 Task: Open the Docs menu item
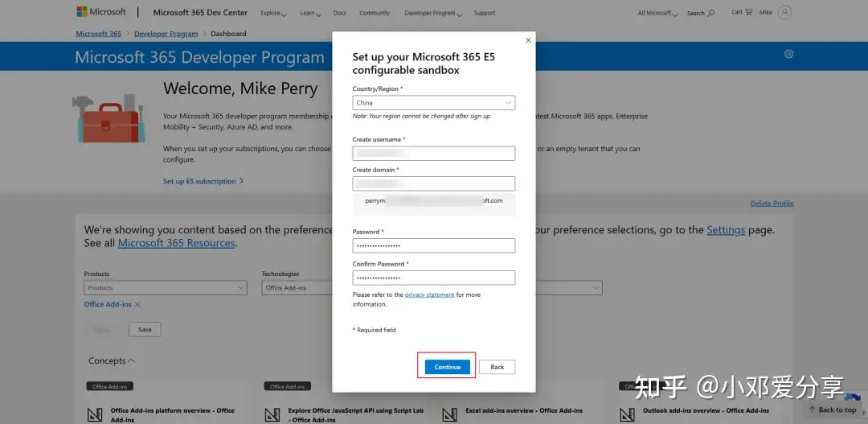tap(340, 13)
